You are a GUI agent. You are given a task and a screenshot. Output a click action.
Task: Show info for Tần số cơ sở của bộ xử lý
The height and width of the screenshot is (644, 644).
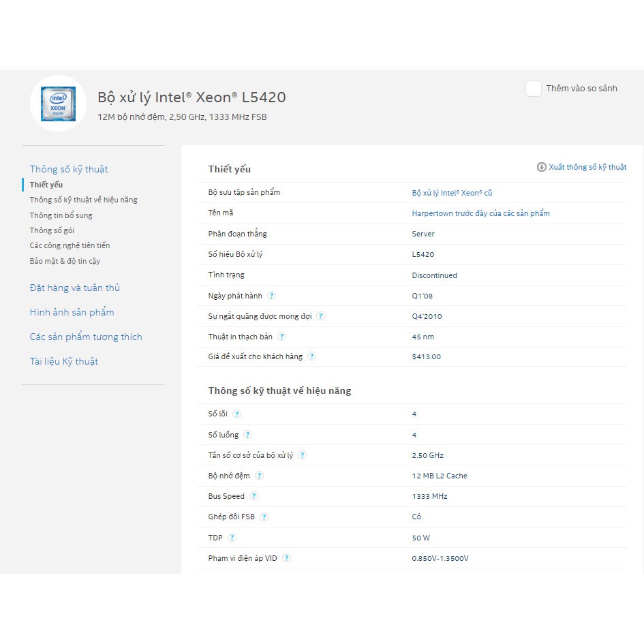(303, 455)
